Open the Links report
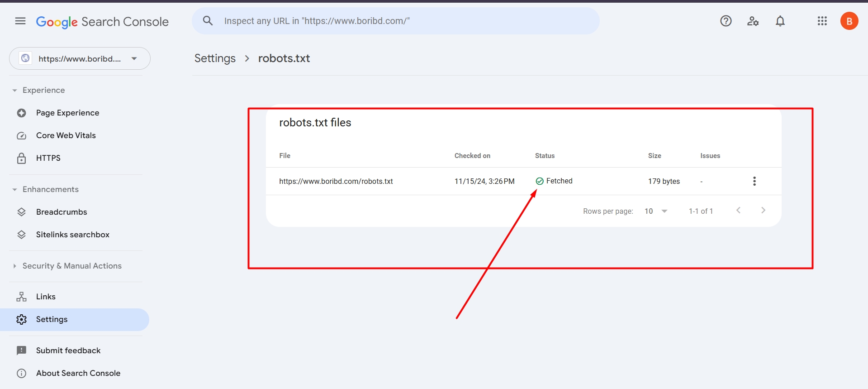 pyautogui.click(x=46, y=297)
